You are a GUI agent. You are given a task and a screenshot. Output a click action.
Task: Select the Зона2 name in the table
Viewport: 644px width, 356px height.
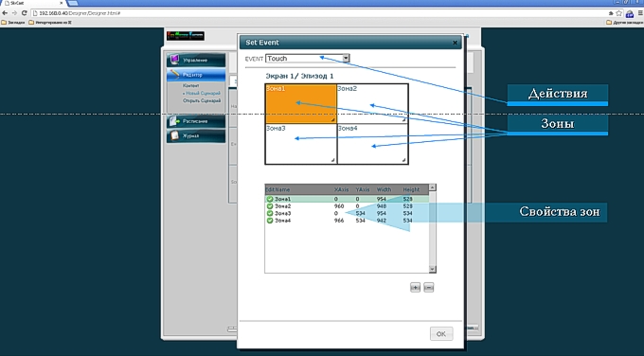282,206
